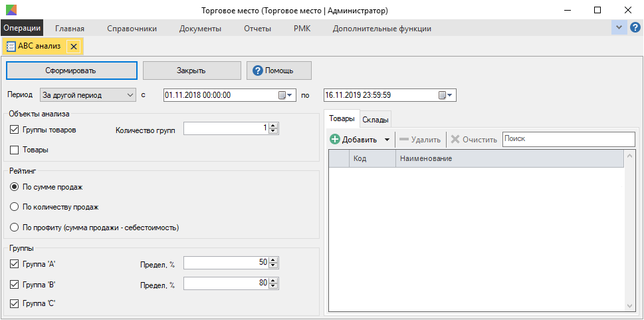Click the Группа A Предел spinner arrows
The image size is (644, 320).
pos(274,263)
